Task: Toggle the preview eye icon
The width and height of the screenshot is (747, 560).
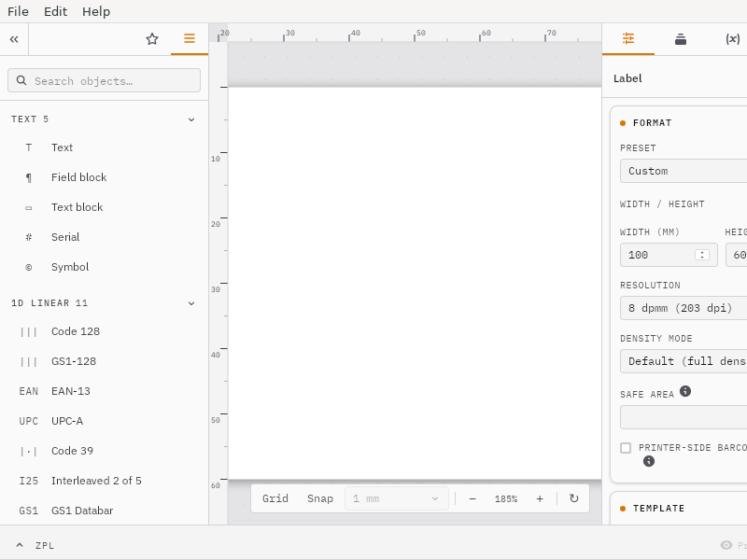Action: (726, 545)
